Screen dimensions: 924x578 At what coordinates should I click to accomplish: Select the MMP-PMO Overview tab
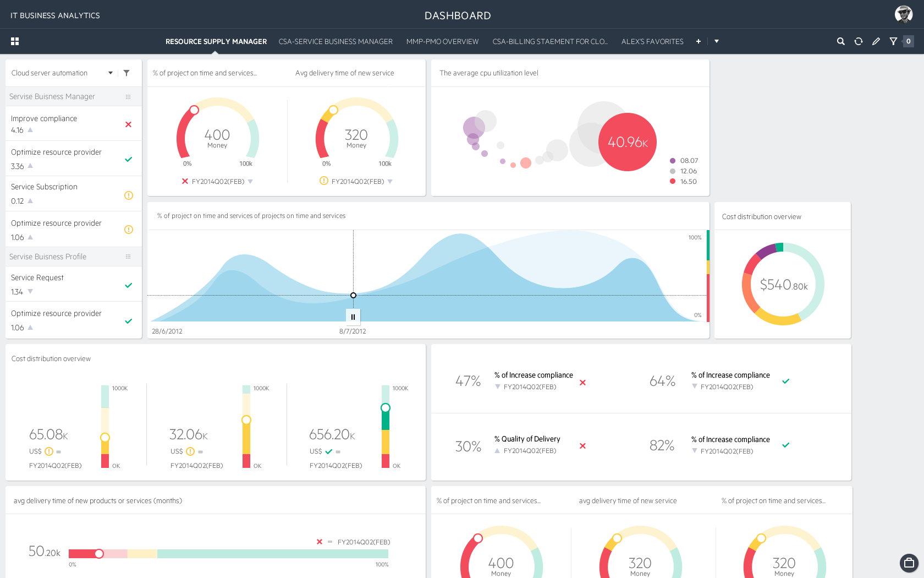coord(442,41)
